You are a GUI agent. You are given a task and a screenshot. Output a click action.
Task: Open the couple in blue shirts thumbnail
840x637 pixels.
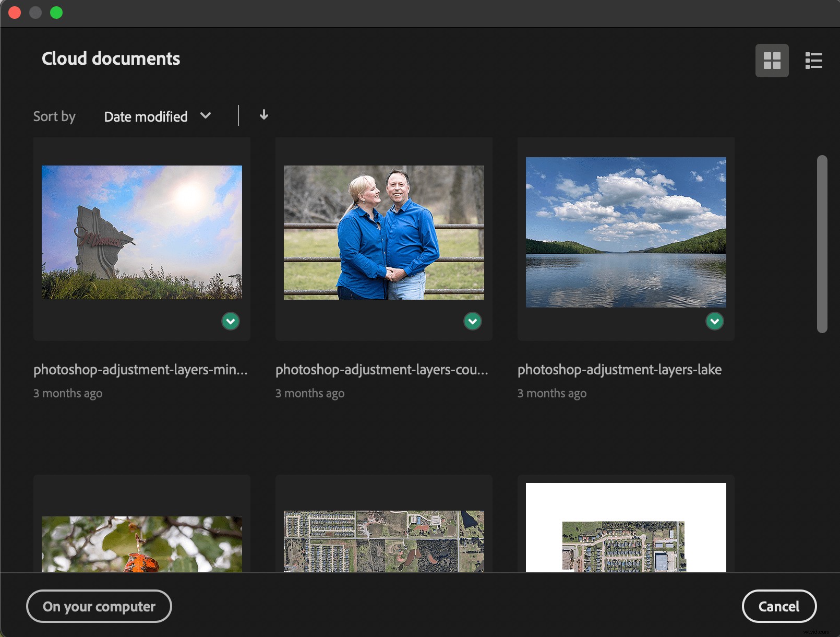point(384,232)
